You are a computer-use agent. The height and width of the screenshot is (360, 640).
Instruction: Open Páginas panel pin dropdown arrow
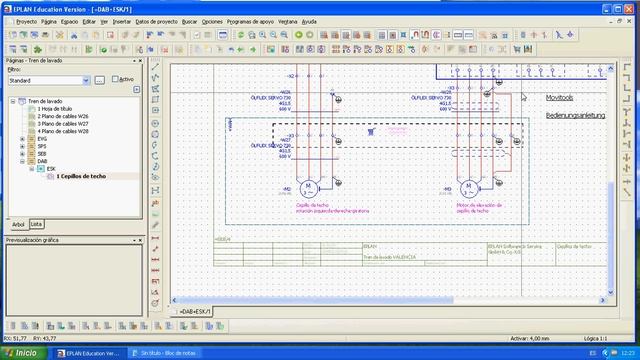click(134, 61)
